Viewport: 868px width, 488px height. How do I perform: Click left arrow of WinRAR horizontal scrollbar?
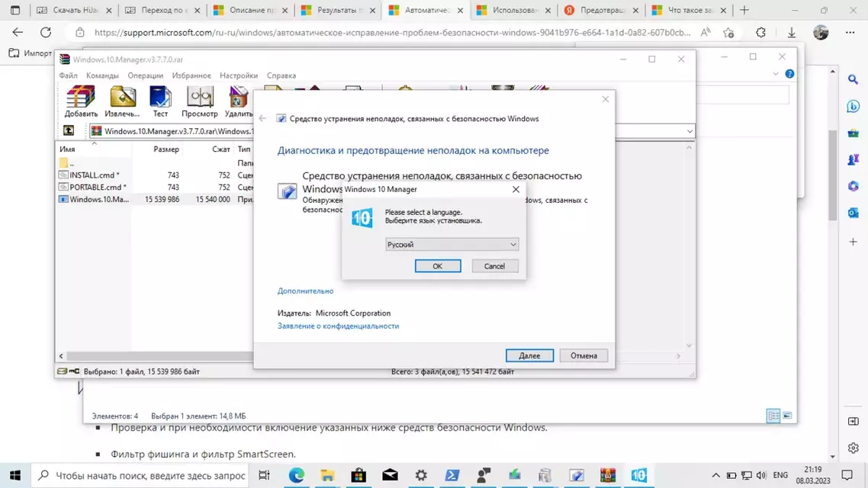[61, 356]
